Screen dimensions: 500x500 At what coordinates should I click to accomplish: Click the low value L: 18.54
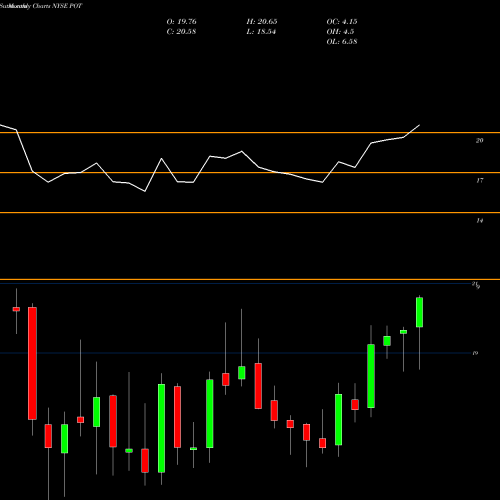click(x=261, y=32)
